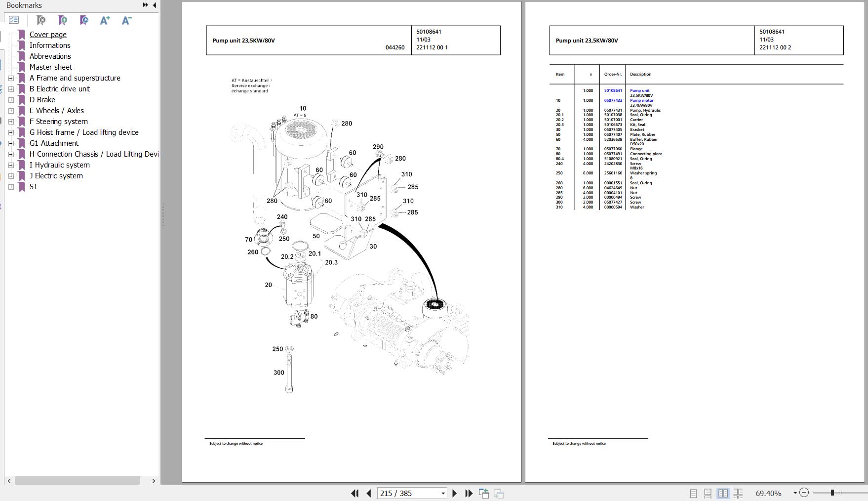868x501 pixels.
Task: Select the J Electric system bookmark label
Action: 56,176
